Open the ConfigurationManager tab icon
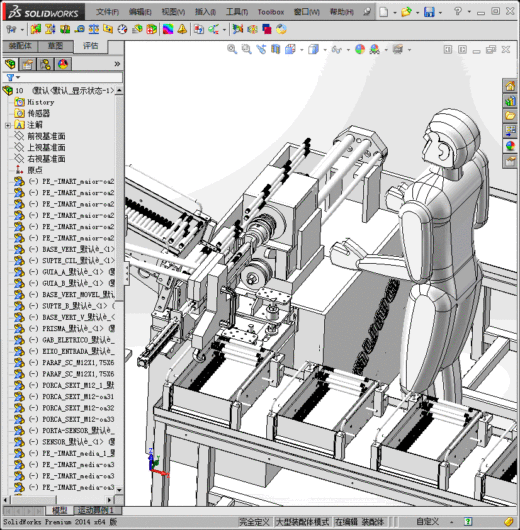Screen dimensions: 520x530 (45, 64)
